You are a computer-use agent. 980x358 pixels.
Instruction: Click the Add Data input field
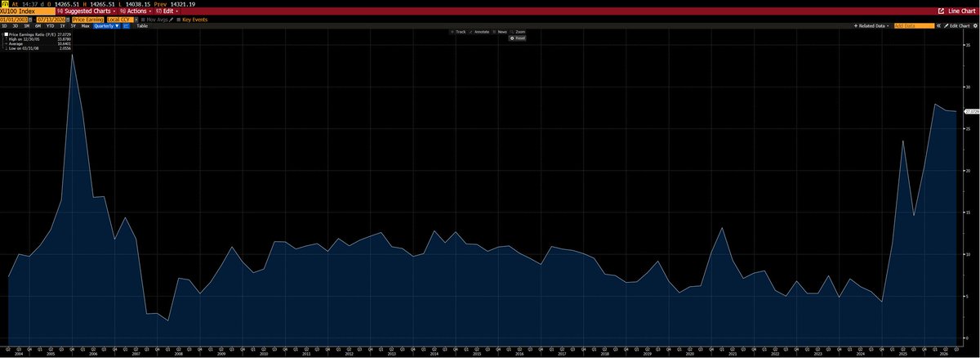click(x=915, y=26)
